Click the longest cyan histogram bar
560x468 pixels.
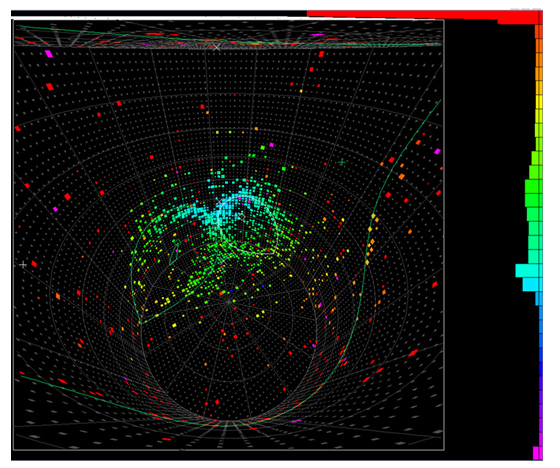pyautogui.click(x=529, y=270)
